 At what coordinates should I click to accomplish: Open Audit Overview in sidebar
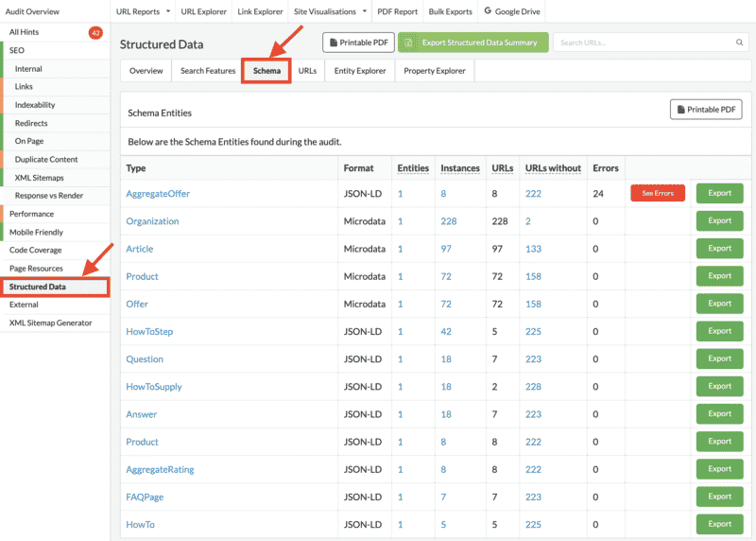tap(32, 11)
